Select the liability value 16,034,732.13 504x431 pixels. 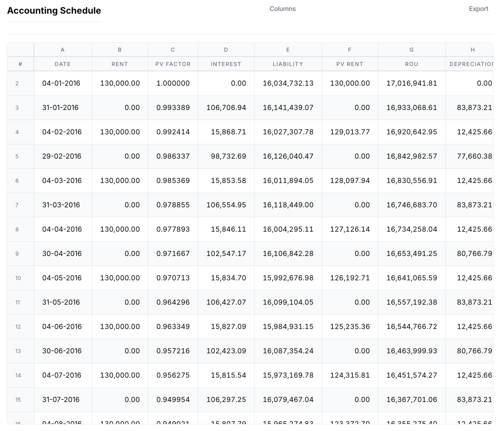[x=288, y=83]
